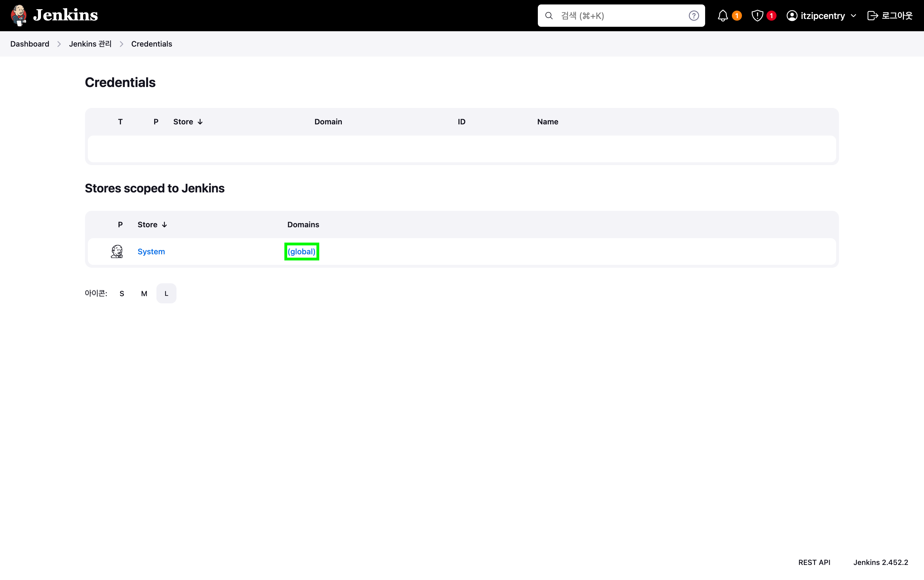Go to Dashboard breadcrumb
Screen dimensions: 924x580
(30, 44)
